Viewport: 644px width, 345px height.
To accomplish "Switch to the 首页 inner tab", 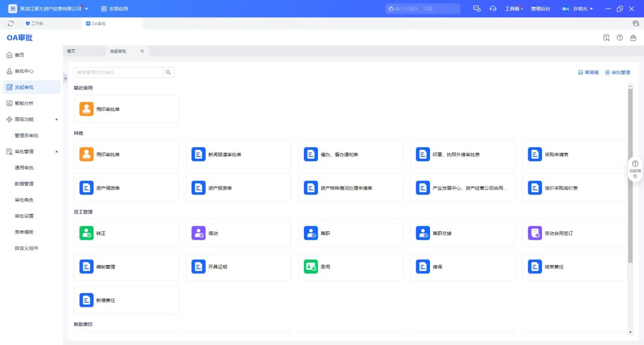I will tap(71, 51).
